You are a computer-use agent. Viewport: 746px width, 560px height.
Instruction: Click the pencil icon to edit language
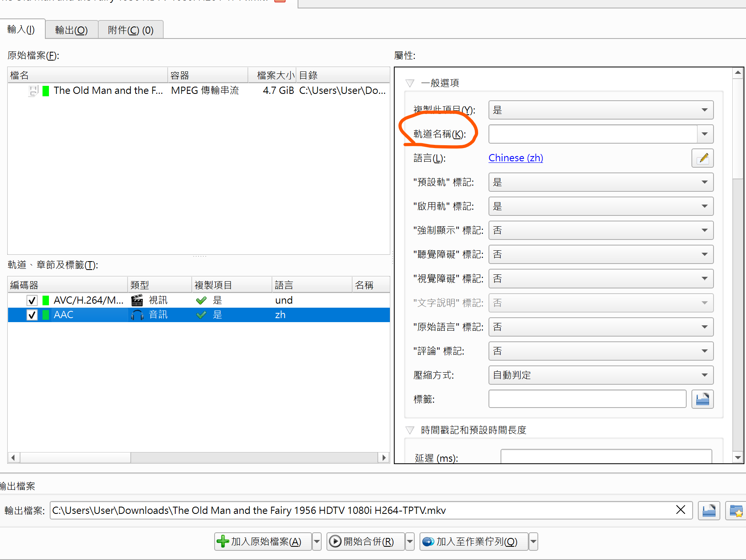click(x=702, y=158)
